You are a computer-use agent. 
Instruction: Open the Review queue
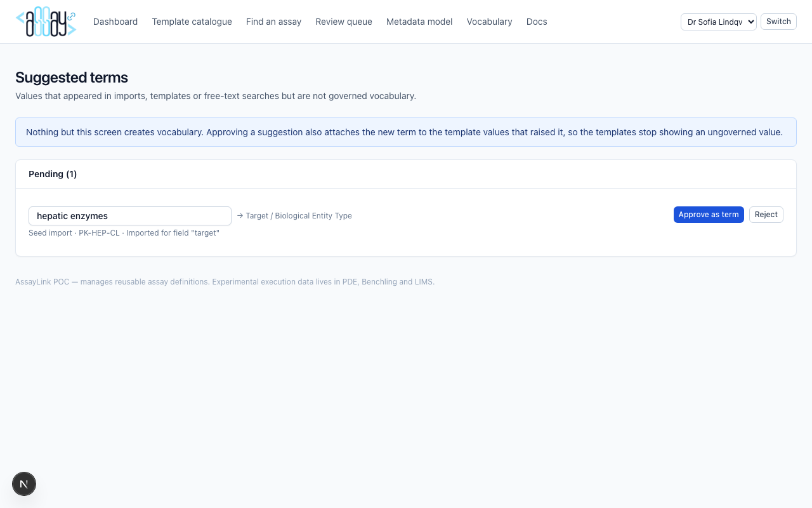click(344, 22)
